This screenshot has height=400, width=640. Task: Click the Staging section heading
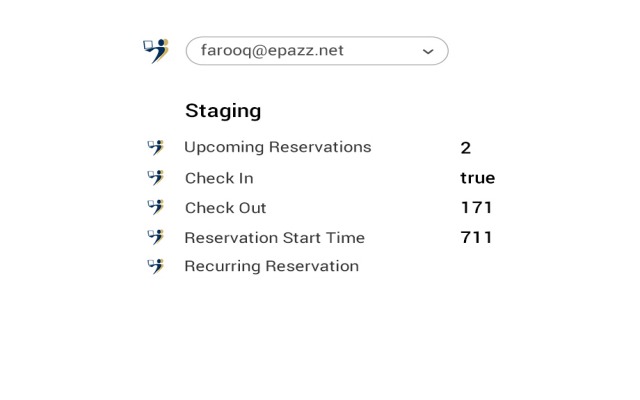point(223,111)
